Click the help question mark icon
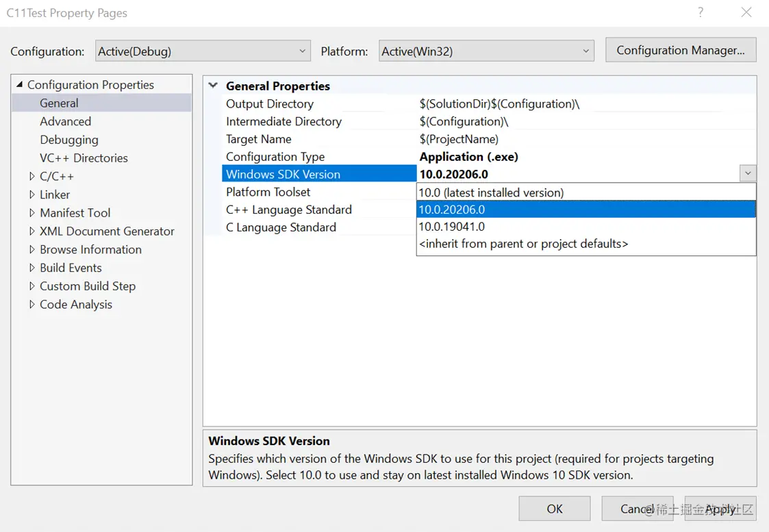769x532 pixels. tap(701, 12)
